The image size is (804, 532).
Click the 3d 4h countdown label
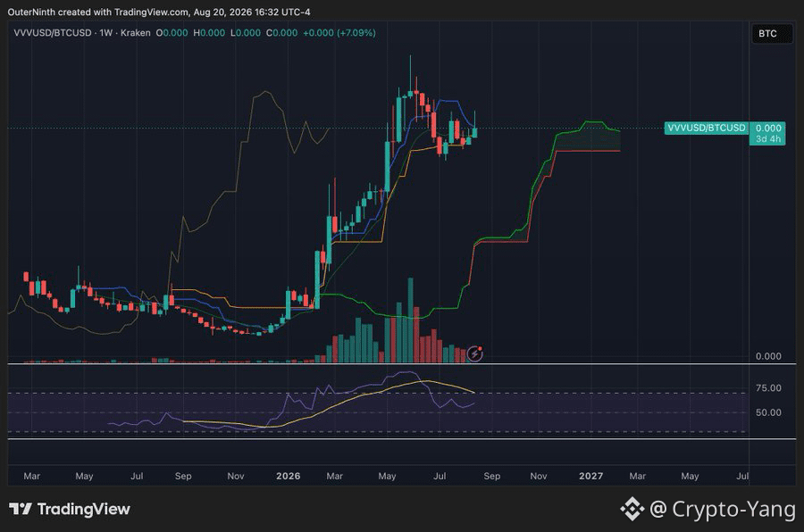[x=767, y=139]
